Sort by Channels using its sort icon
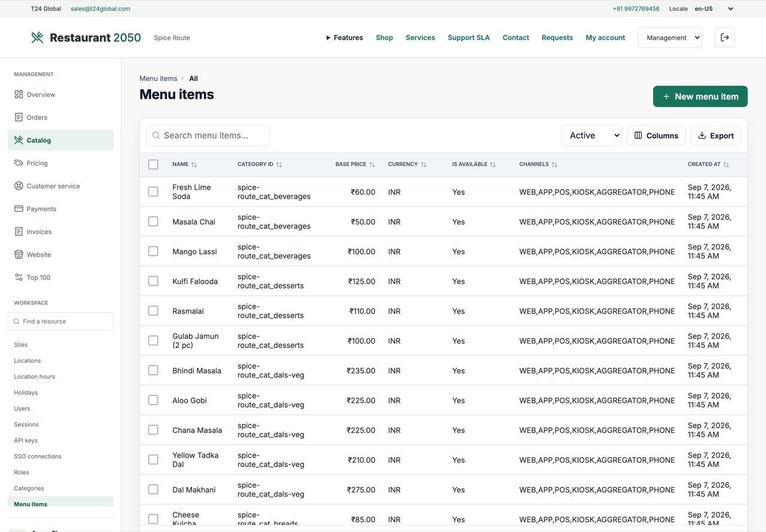 (x=554, y=165)
